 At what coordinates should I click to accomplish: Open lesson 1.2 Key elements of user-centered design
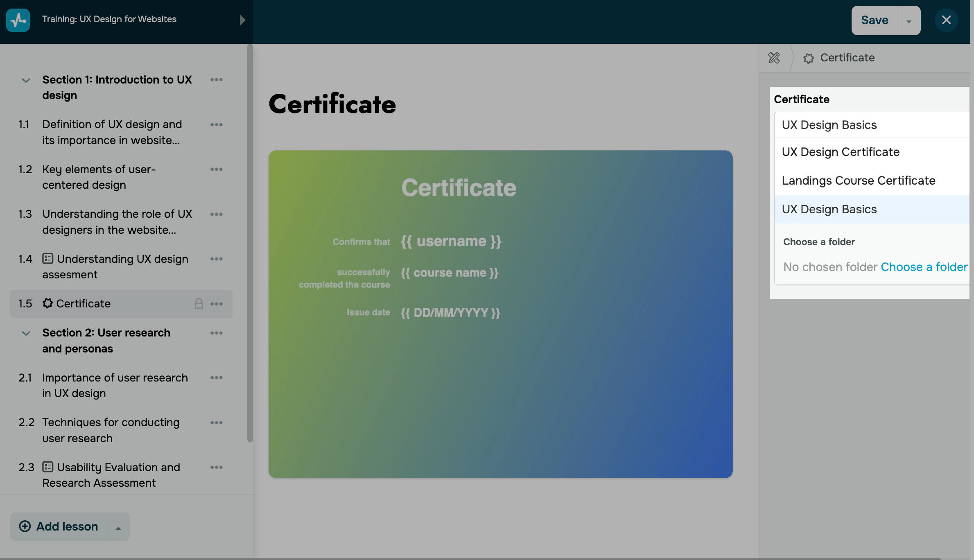coord(99,177)
